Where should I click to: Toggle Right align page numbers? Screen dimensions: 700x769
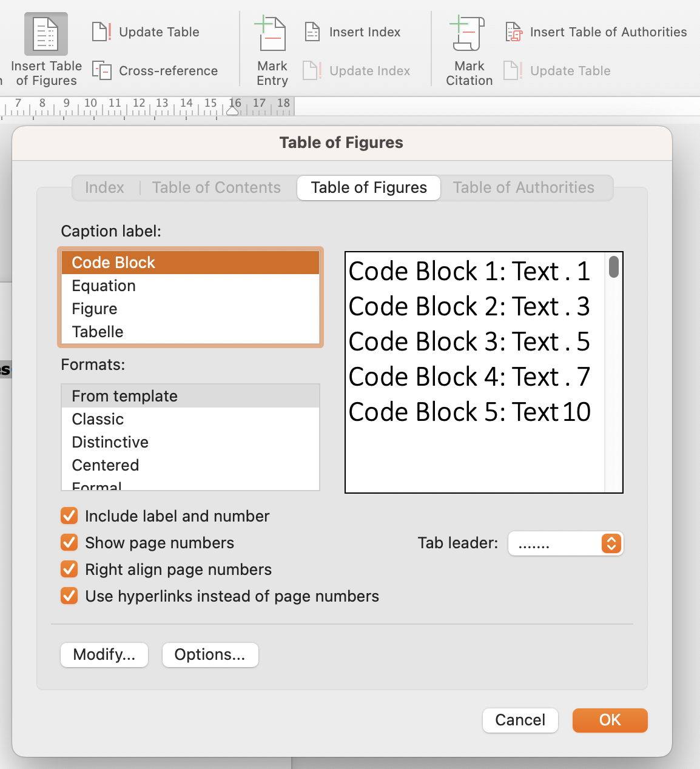69,569
